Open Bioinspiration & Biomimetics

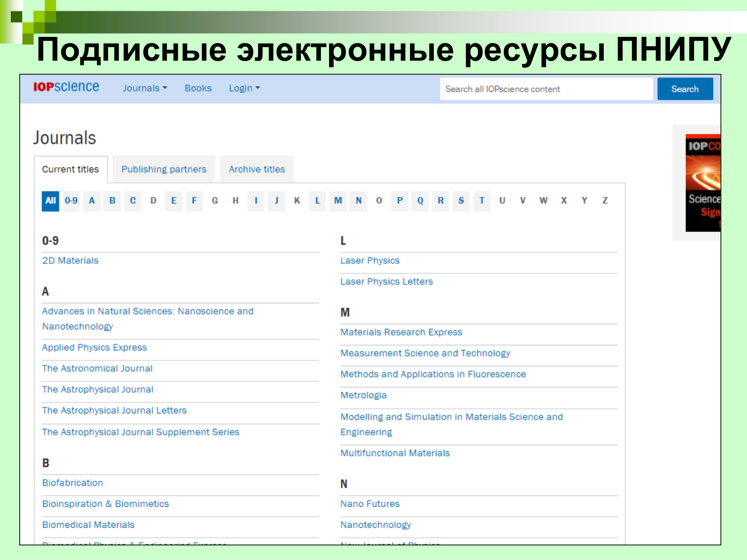pos(106,504)
